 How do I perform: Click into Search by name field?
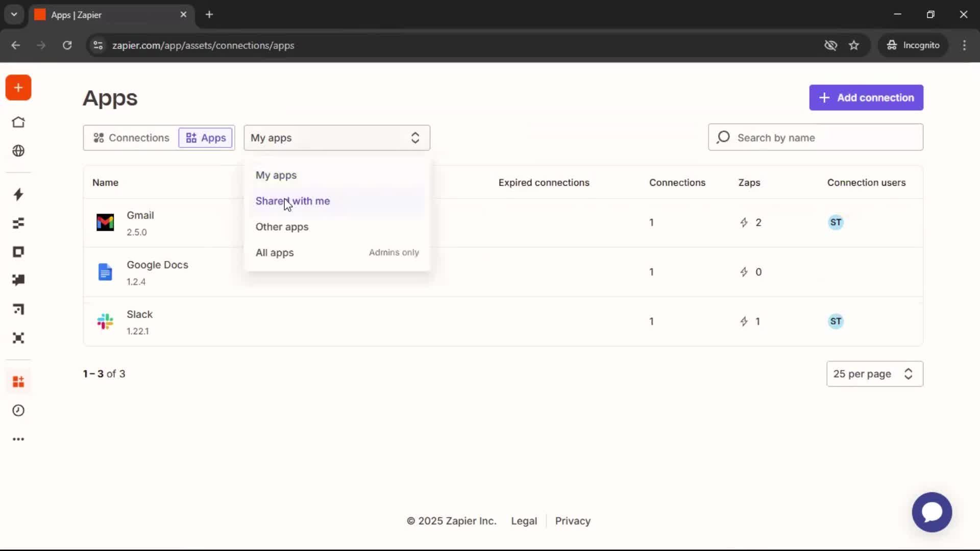click(x=816, y=137)
